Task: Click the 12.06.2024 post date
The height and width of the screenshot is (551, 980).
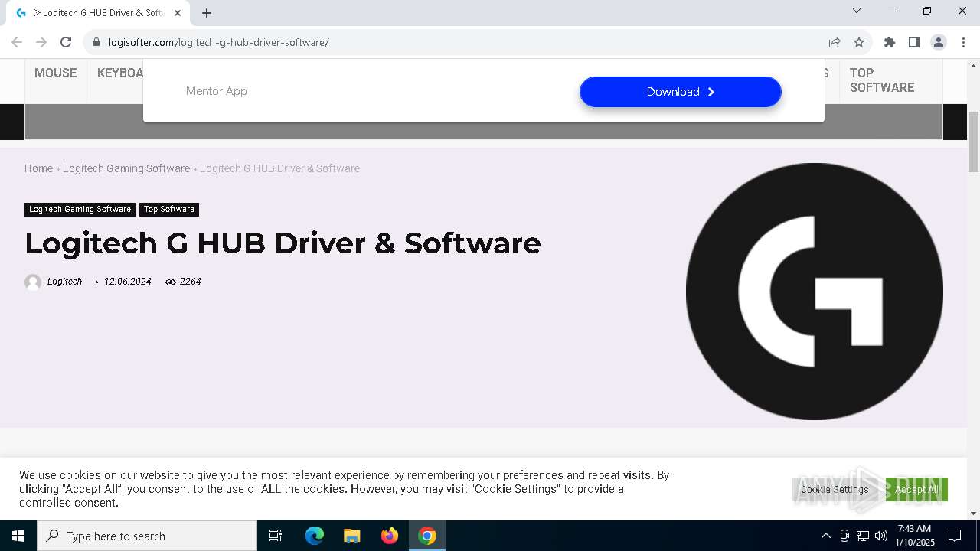Action: [128, 282]
